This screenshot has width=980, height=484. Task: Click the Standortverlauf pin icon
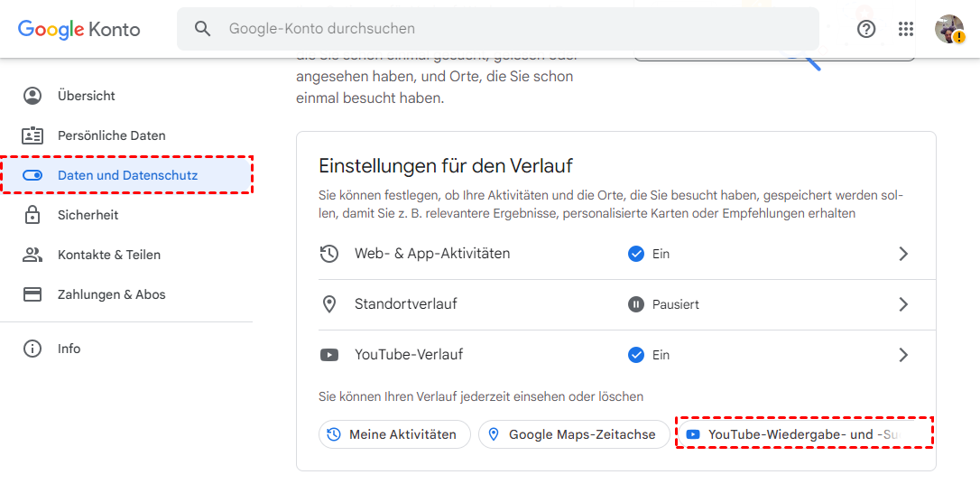pos(328,304)
